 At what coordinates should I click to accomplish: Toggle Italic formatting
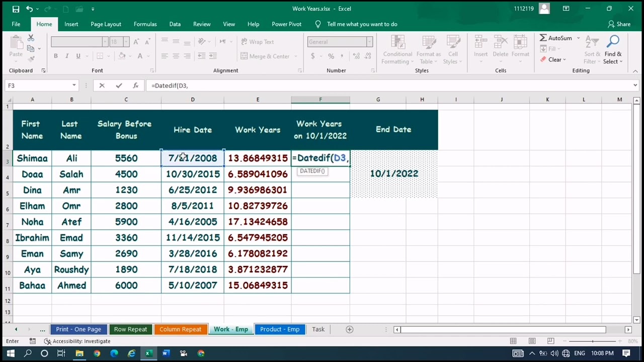coord(67,56)
